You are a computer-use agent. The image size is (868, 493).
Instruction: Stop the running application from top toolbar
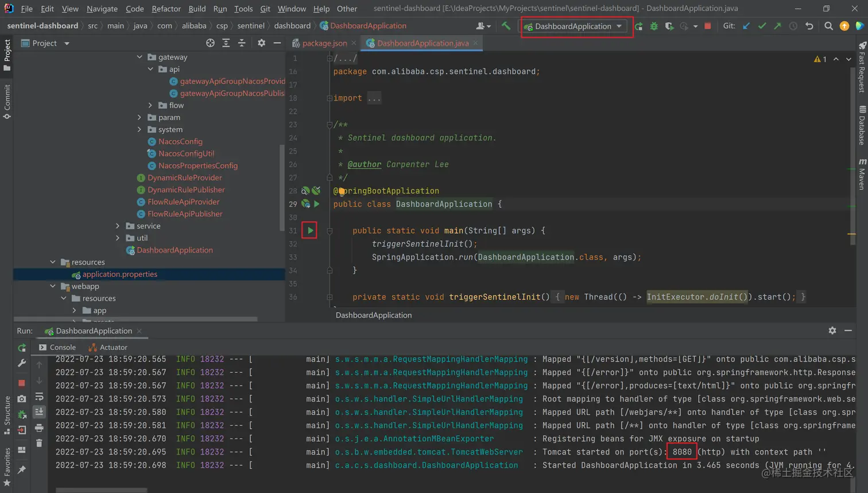708,26
